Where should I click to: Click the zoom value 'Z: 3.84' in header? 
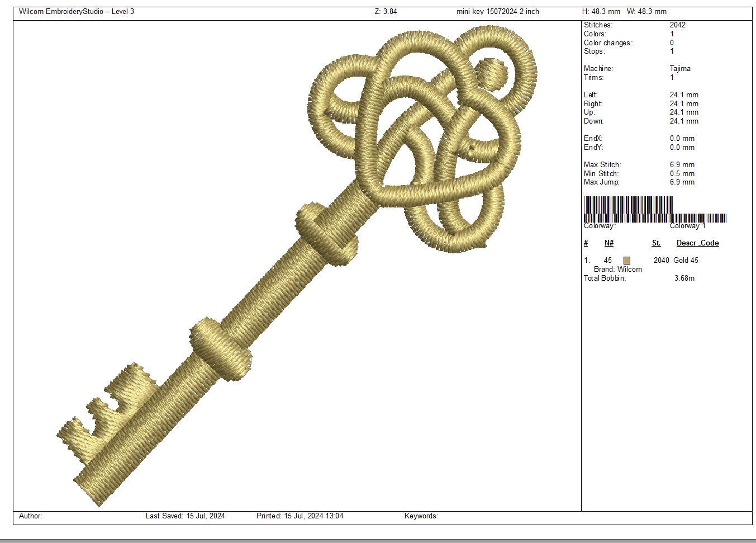[386, 12]
